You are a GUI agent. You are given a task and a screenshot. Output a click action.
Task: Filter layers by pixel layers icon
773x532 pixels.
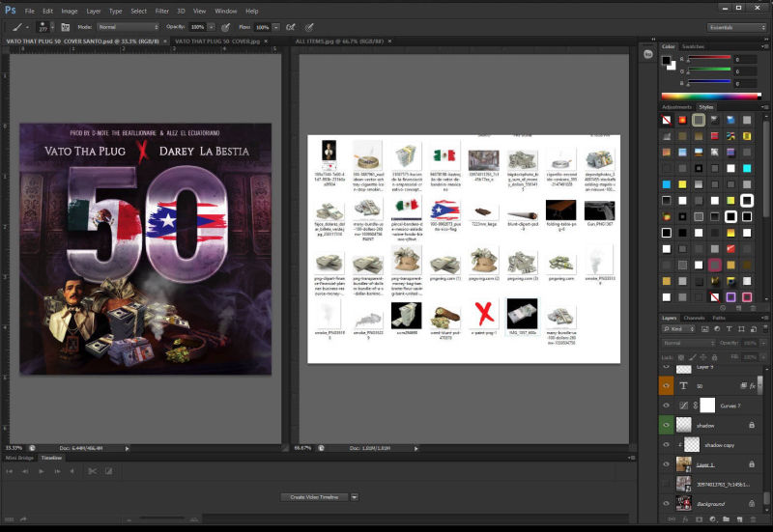coord(705,328)
